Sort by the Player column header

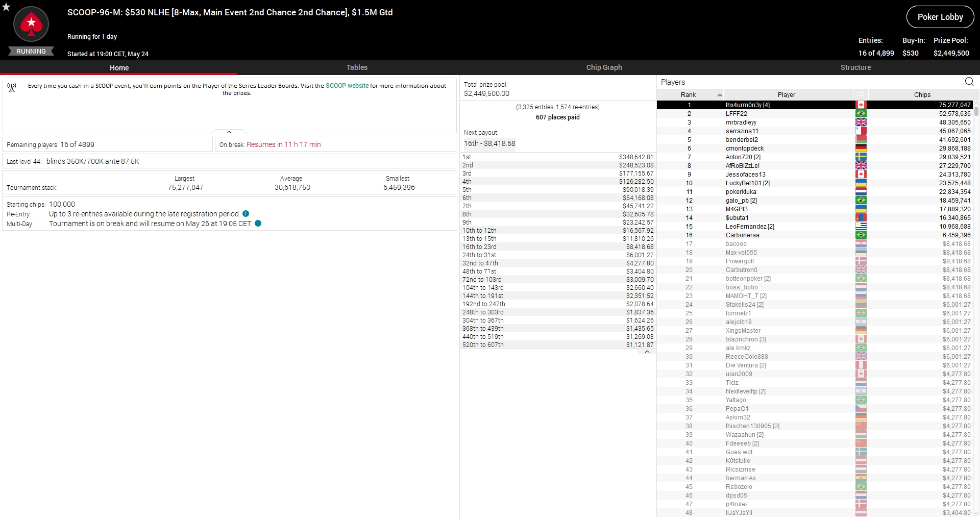point(787,95)
